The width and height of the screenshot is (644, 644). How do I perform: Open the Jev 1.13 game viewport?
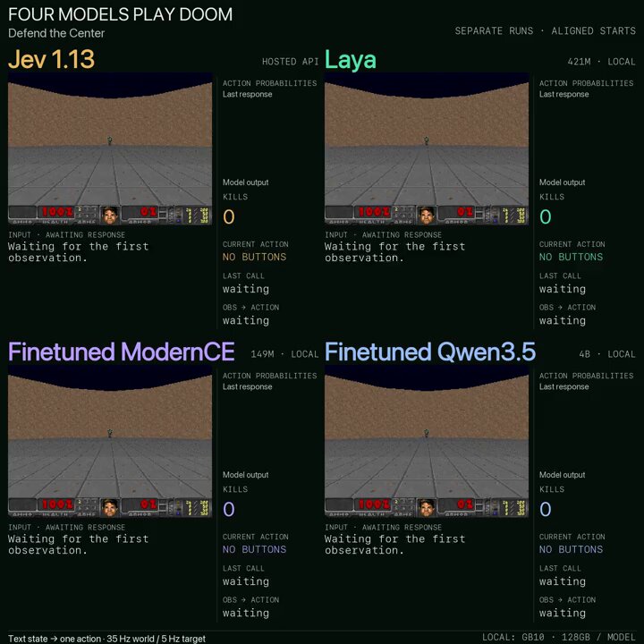pyautogui.click(x=110, y=149)
